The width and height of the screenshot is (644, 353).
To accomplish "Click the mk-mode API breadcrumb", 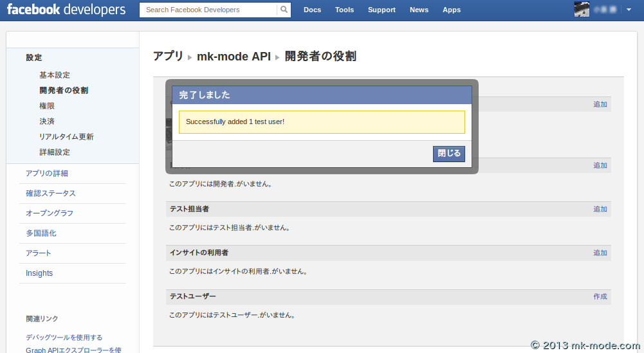I will 234,57.
